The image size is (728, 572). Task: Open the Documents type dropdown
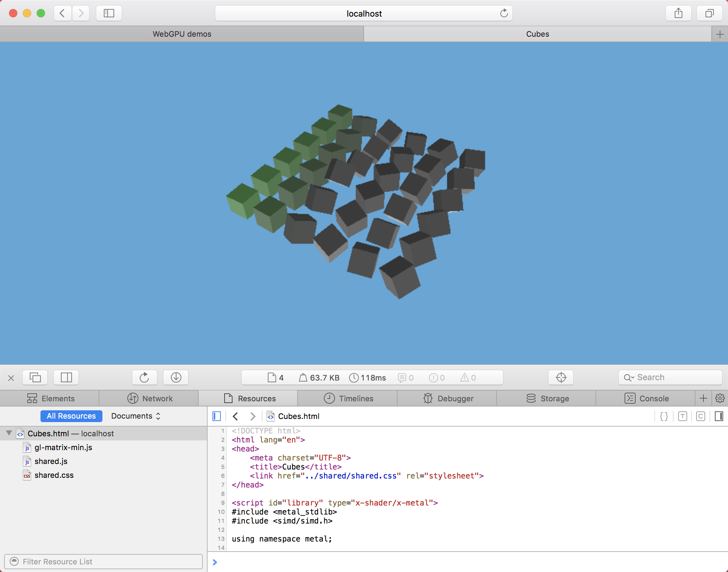(136, 416)
